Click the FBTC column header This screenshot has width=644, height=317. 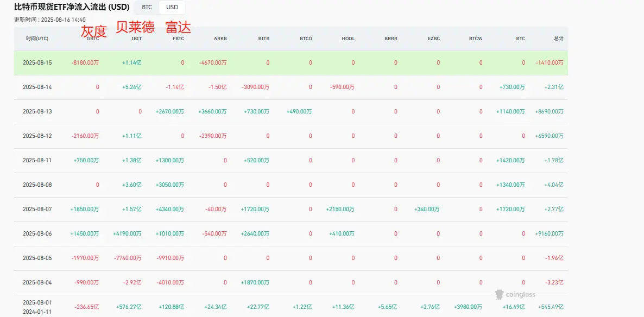179,39
